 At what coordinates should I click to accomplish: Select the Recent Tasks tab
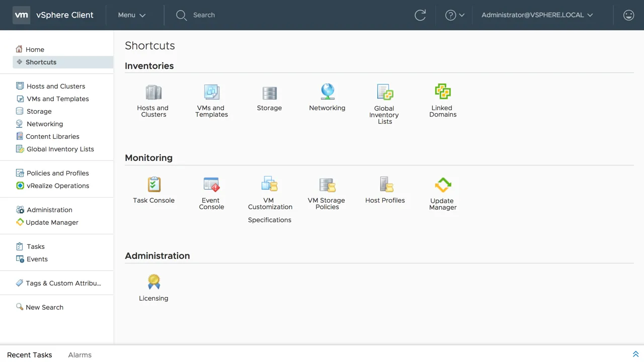[x=30, y=355]
